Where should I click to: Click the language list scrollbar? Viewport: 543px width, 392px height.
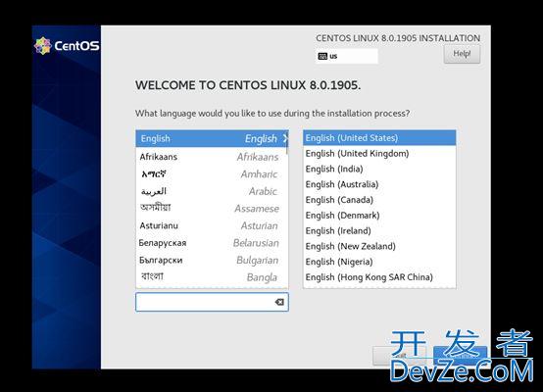(287, 143)
